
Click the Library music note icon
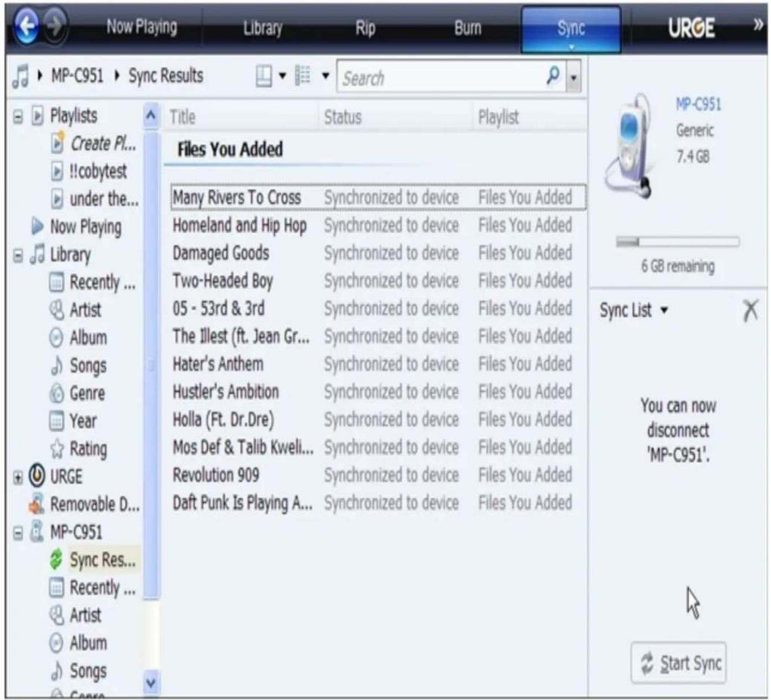(x=37, y=254)
